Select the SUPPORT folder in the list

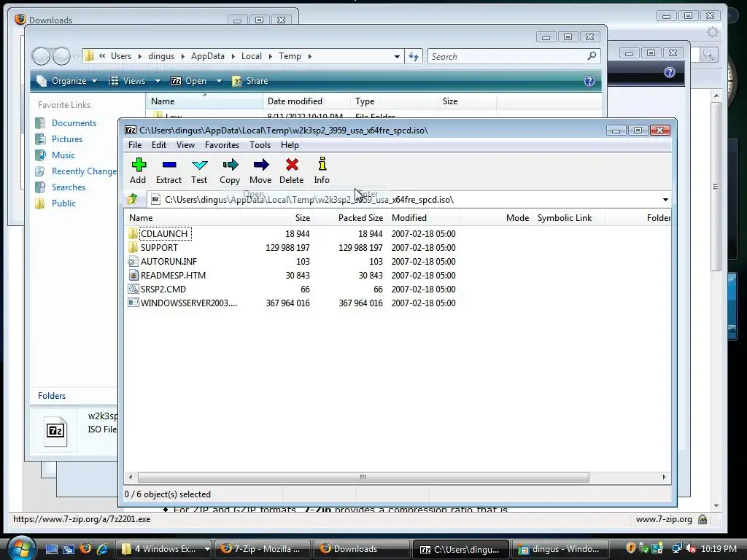(x=159, y=248)
